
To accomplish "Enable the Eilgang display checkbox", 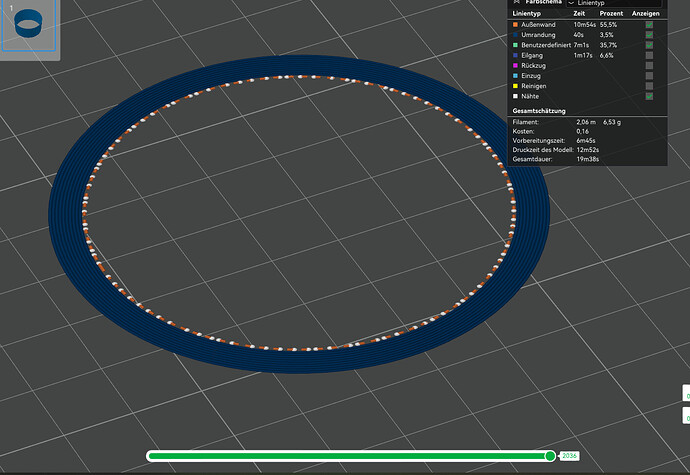I will tap(649, 55).
